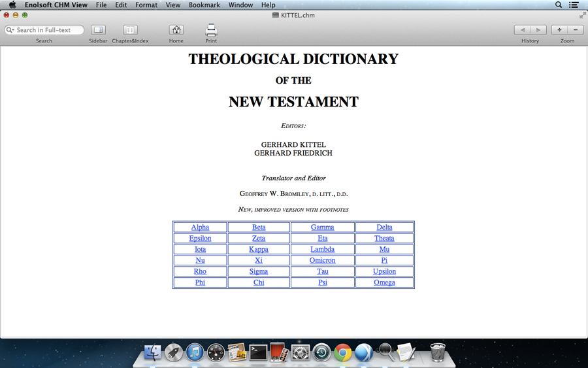This screenshot has height=368, width=588.
Task: Open the Bookmark menu
Action: pyautogui.click(x=204, y=5)
